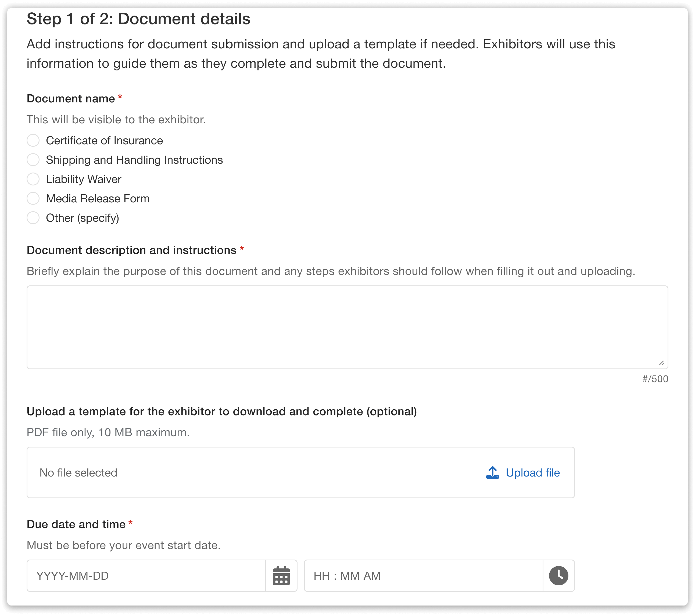The height and width of the screenshot is (616, 695).
Task: Click the upload arrow icon beside Upload file
Action: 492,472
